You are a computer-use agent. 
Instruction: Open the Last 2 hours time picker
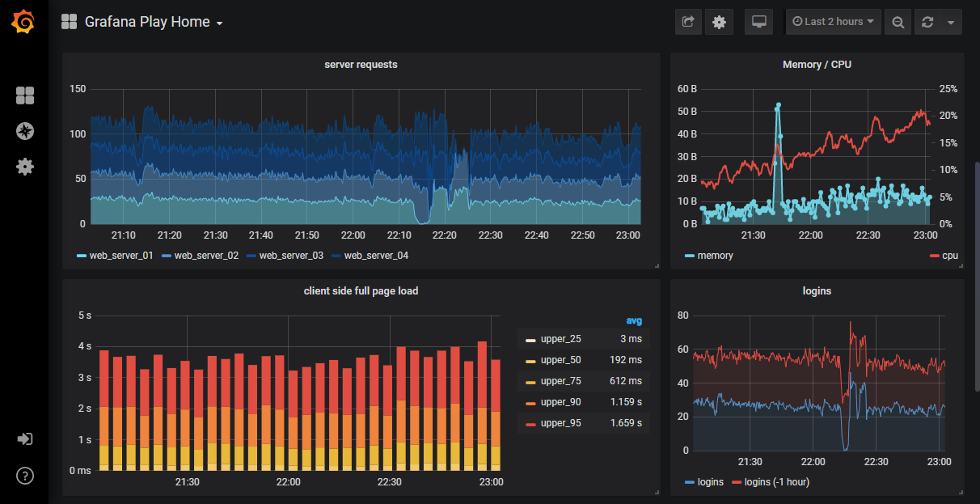(x=833, y=22)
